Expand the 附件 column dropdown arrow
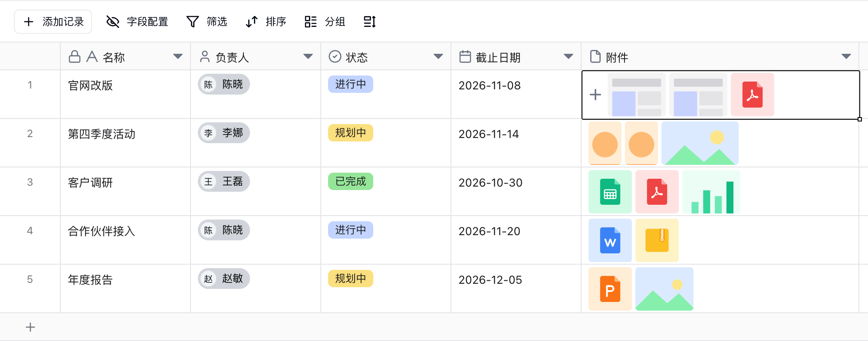 coord(846,57)
